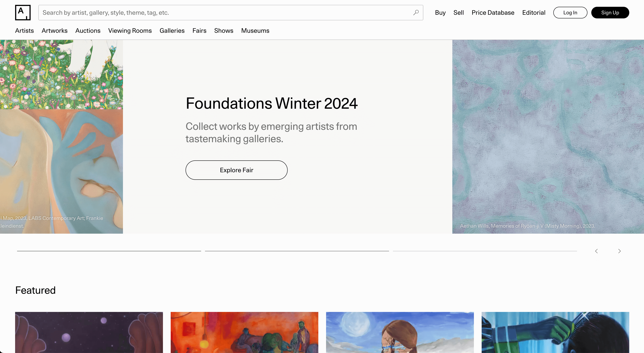Open the featured moon and woman painting

(x=400, y=332)
